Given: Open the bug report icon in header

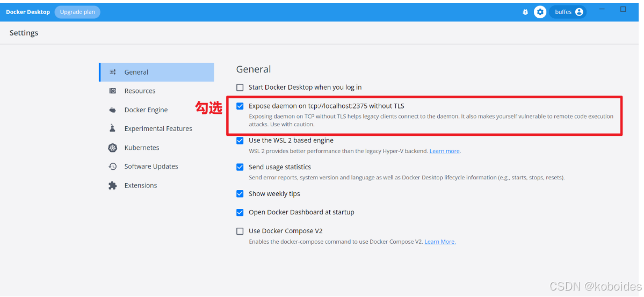Looking at the screenshot, I should [x=525, y=12].
